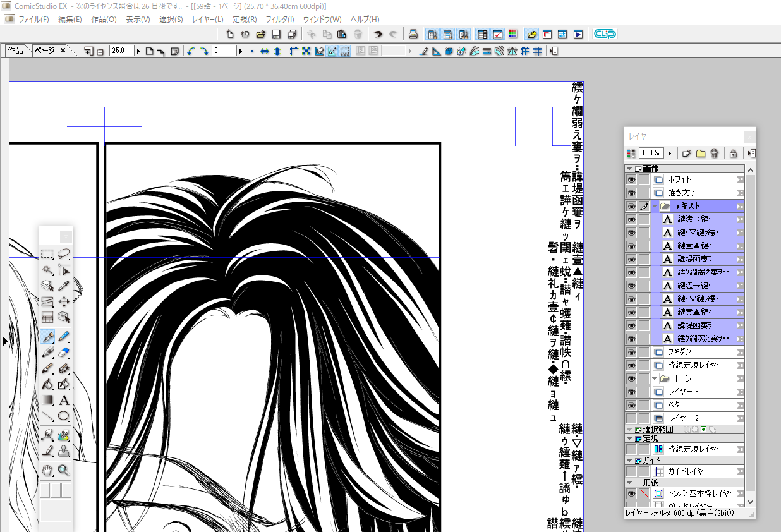Open the フィルタ(I) menu
Viewport: 781px width, 532px height.
(x=279, y=19)
